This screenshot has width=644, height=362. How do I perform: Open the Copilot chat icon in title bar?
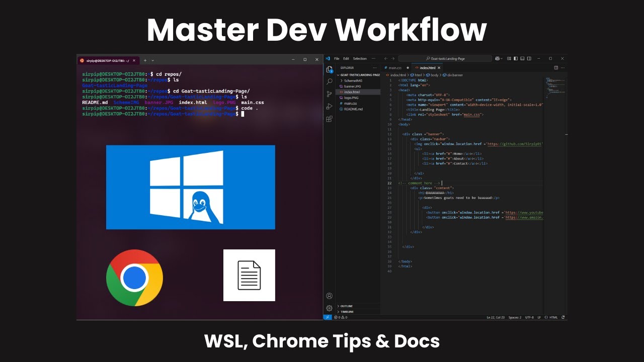click(x=497, y=58)
